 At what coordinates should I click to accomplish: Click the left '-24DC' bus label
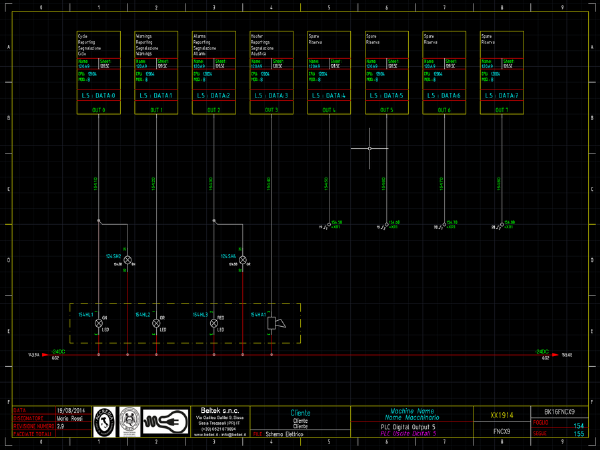(x=58, y=351)
